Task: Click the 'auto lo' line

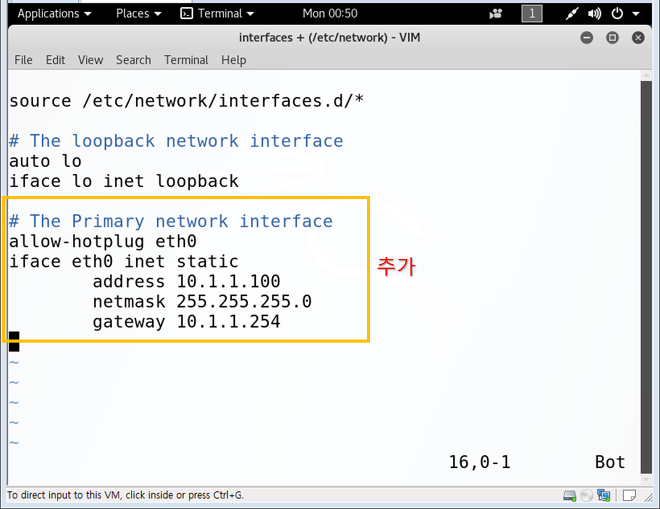Action: 45,161
